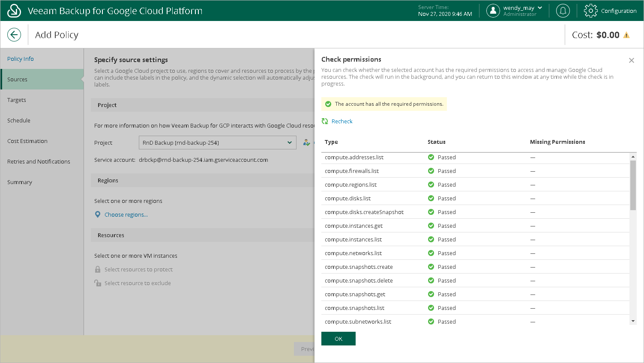Click the check permissions icon beside Project
This screenshot has height=363, width=644.
[306, 143]
